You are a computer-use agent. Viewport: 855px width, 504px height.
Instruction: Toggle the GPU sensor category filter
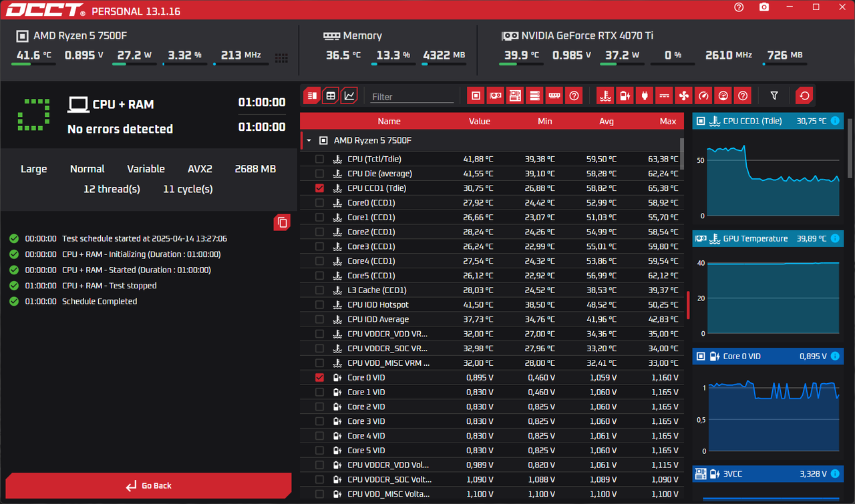(495, 95)
